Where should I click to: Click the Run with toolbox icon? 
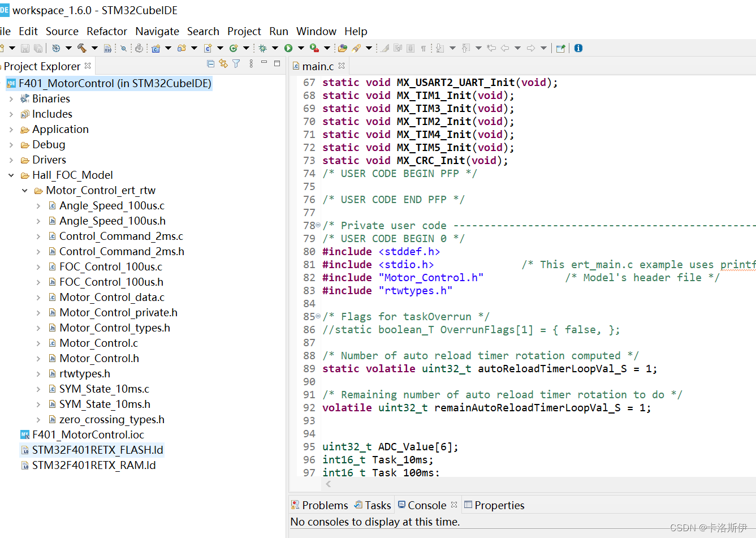click(314, 48)
